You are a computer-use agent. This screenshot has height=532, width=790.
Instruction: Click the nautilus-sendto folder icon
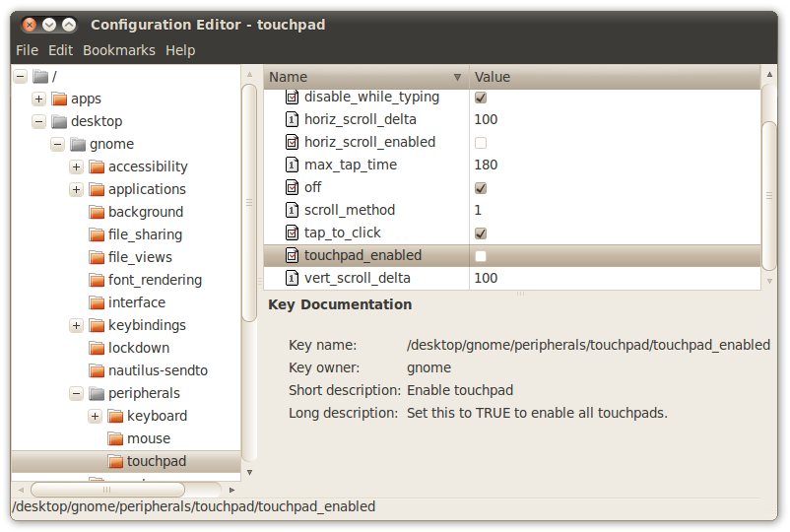point(97,370)
